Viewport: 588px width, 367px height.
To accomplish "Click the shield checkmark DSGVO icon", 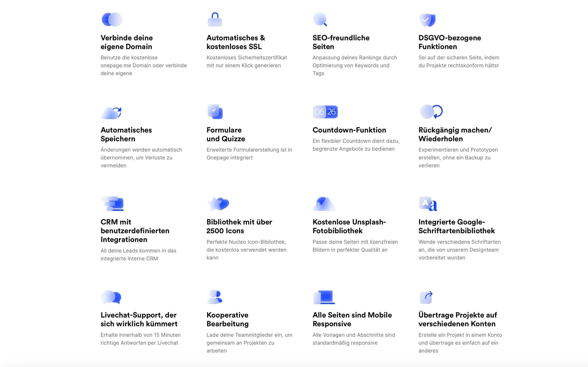I will click(427, 20).
